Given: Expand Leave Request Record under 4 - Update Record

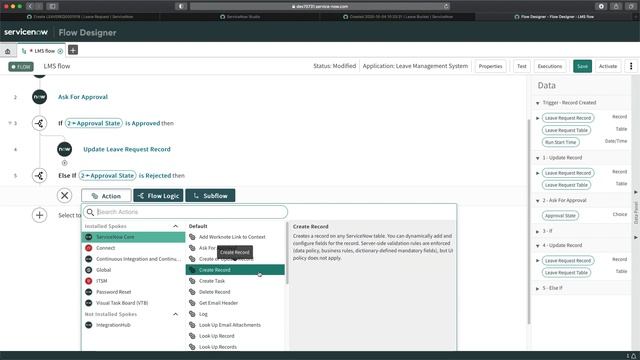Looking at the screenshot, I should 538,260.
